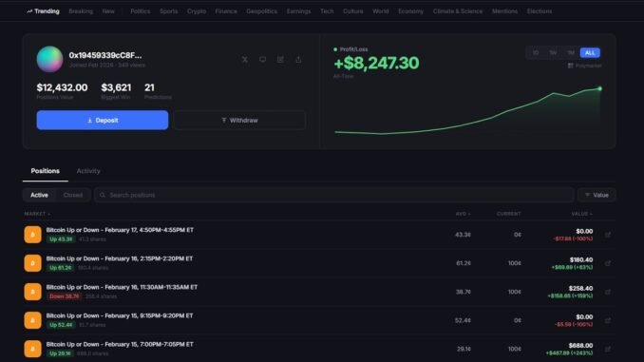644x362 pixels.
Task: Click the Down 38.7¢ outcome badge
Action: [x=65, y=296]
